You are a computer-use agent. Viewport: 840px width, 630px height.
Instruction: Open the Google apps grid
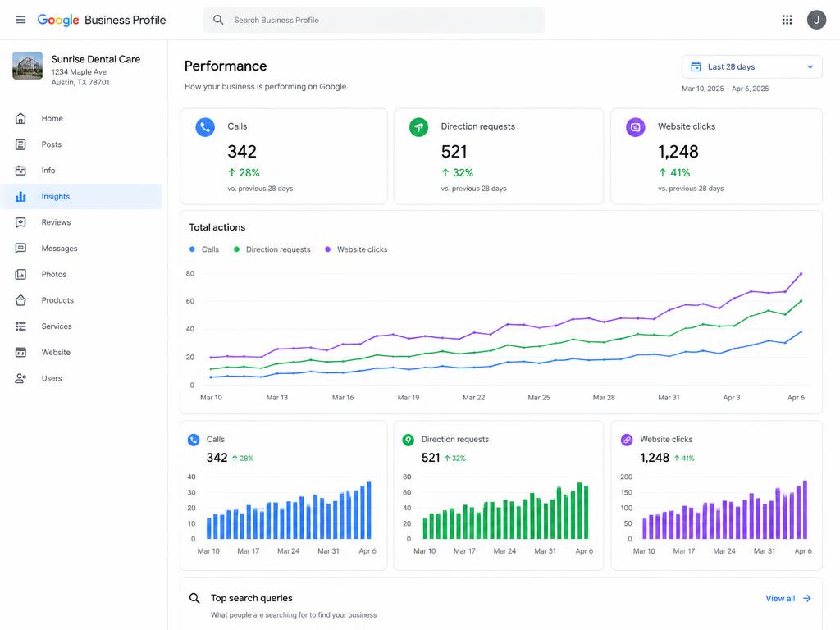787,20
